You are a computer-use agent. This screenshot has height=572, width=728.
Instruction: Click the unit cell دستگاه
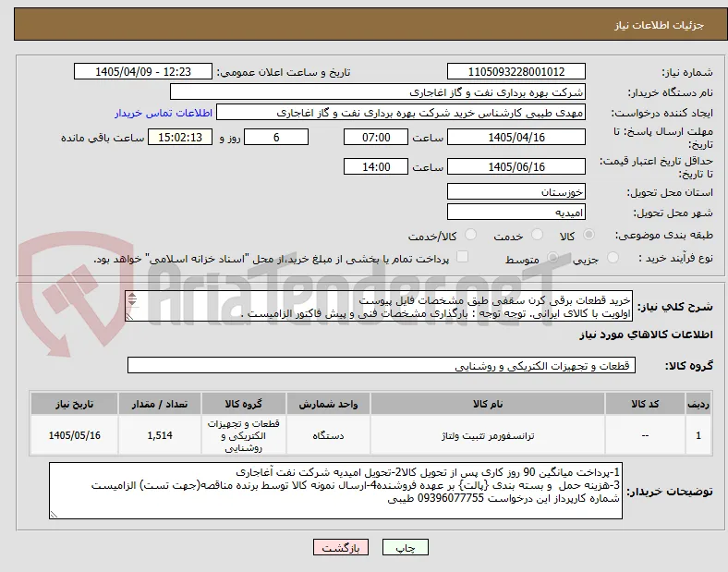328,435
